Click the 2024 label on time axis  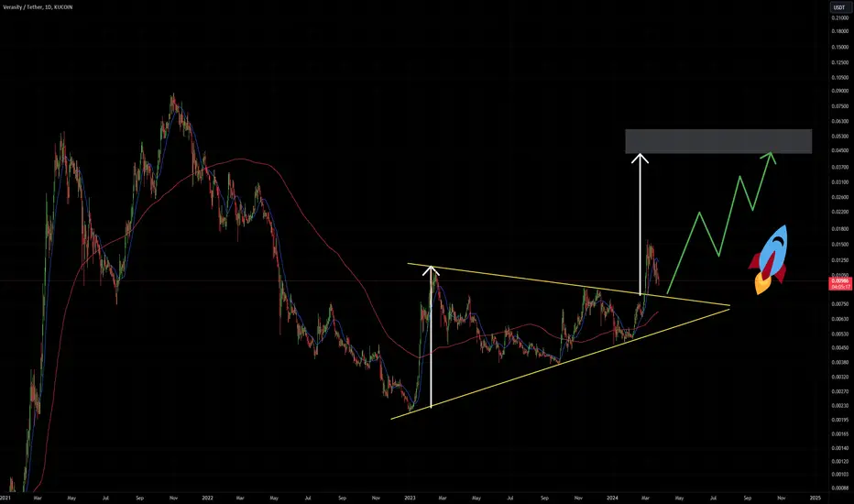pyautogui.click(x=613, y=498)
